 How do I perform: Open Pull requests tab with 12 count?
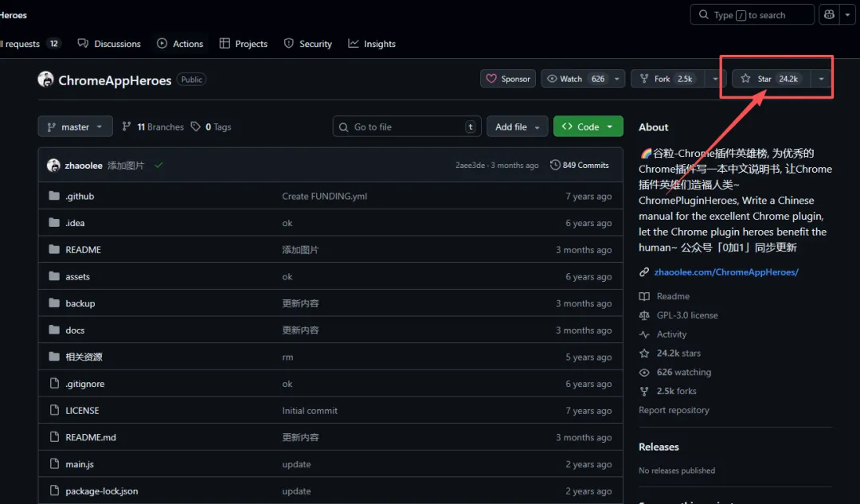(x=29, y=44)
